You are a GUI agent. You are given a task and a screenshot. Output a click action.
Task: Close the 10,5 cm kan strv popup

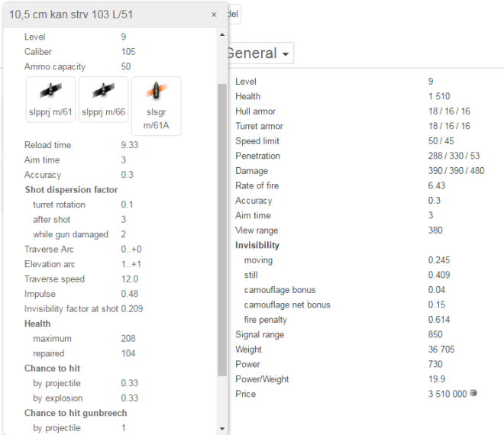pyautogui.click(x=214, y=14)
